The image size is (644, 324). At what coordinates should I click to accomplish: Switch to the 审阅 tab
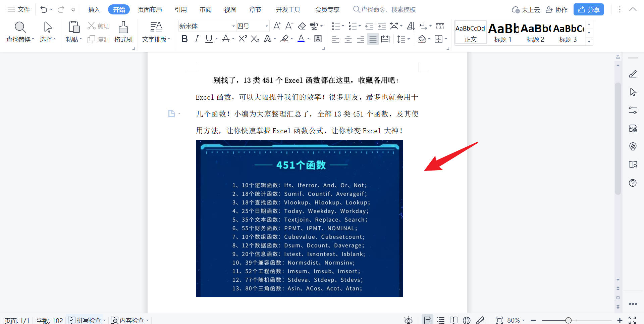(x=205, y=10)
